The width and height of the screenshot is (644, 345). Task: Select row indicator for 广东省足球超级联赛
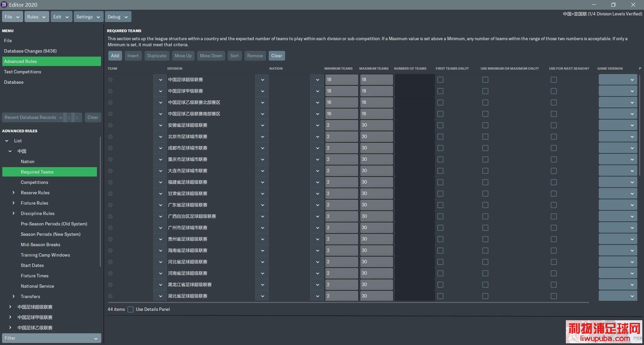[x=110, y=205]
